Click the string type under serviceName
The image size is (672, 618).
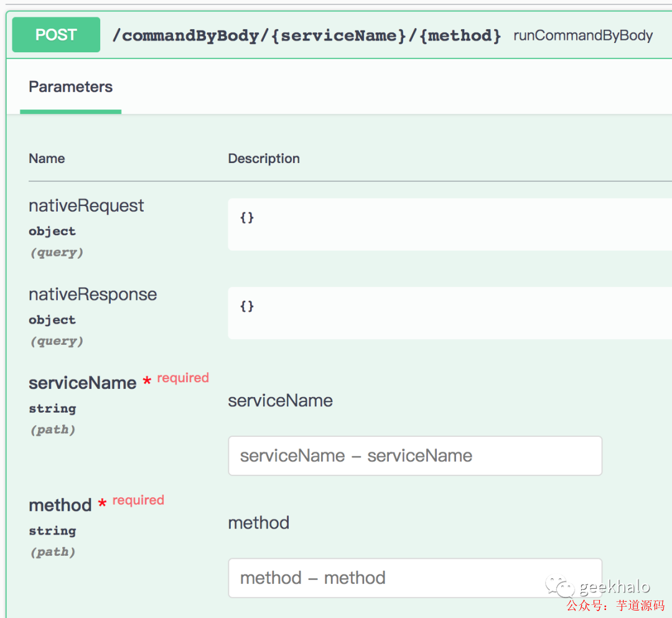coord(52,409)
